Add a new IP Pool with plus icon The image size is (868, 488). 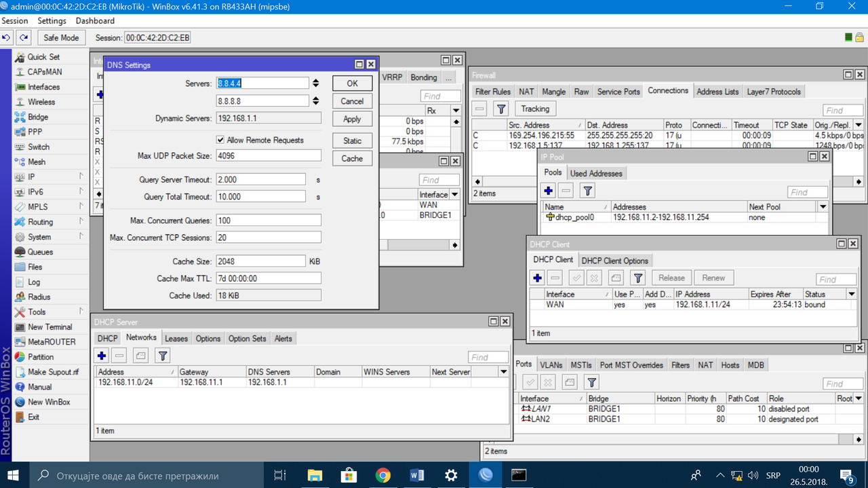[x=548, y=191]
